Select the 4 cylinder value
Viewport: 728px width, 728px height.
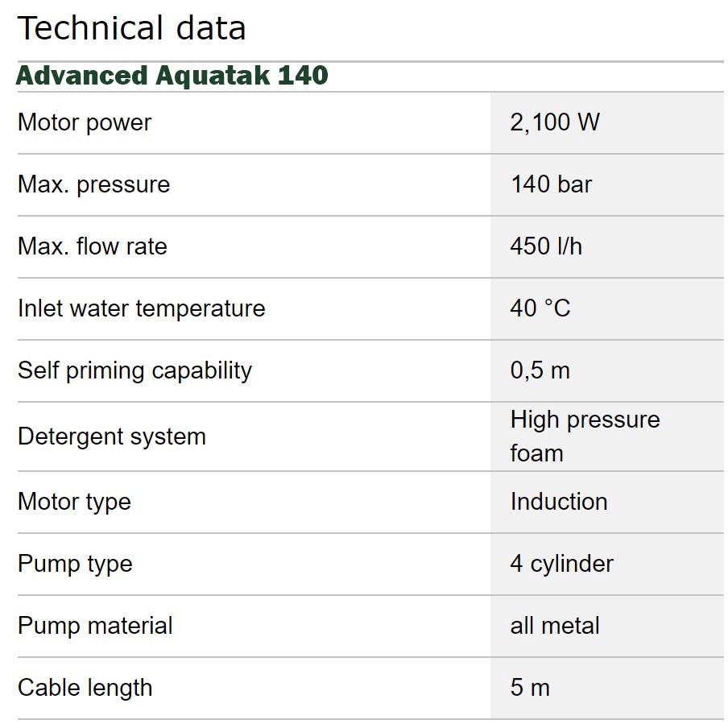tap(561, 564)
